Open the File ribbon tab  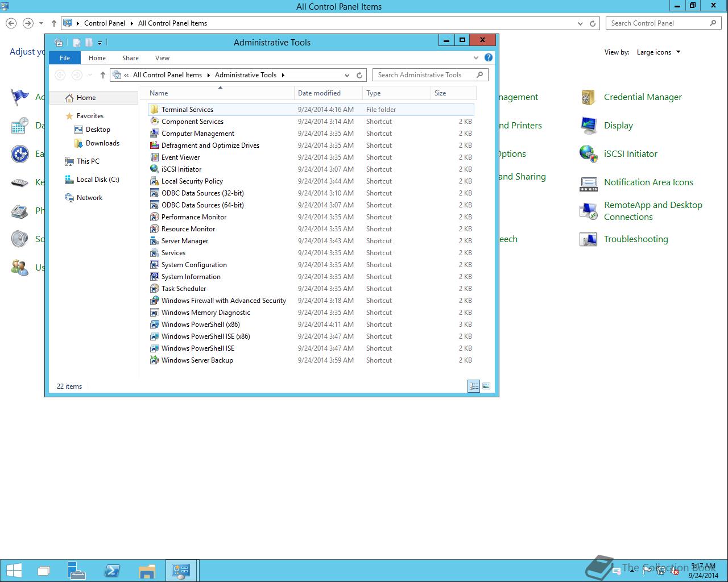(x=65, y=58)
